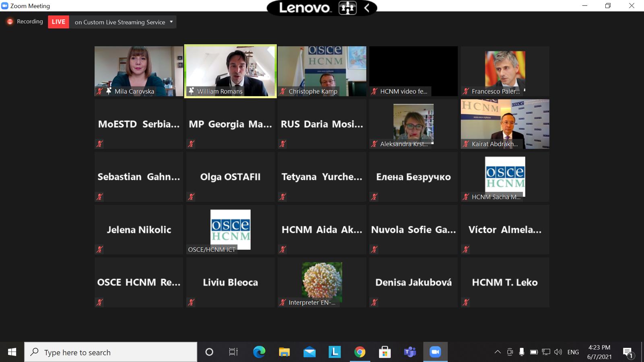Open the ENG language input menu
This screenshot has width=644, height=362.
[573, 352]
